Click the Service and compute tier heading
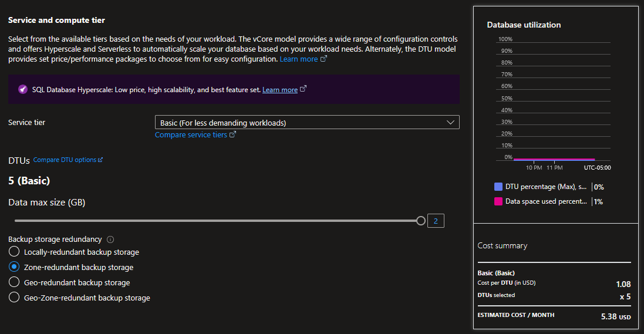Screen dimensions: 644x334 57,20
